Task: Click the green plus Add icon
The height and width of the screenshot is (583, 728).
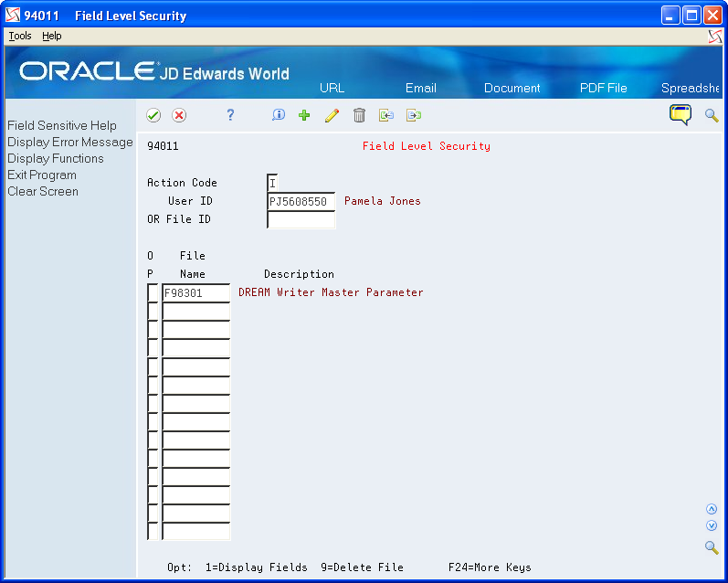Action: (x=304, y=115)
